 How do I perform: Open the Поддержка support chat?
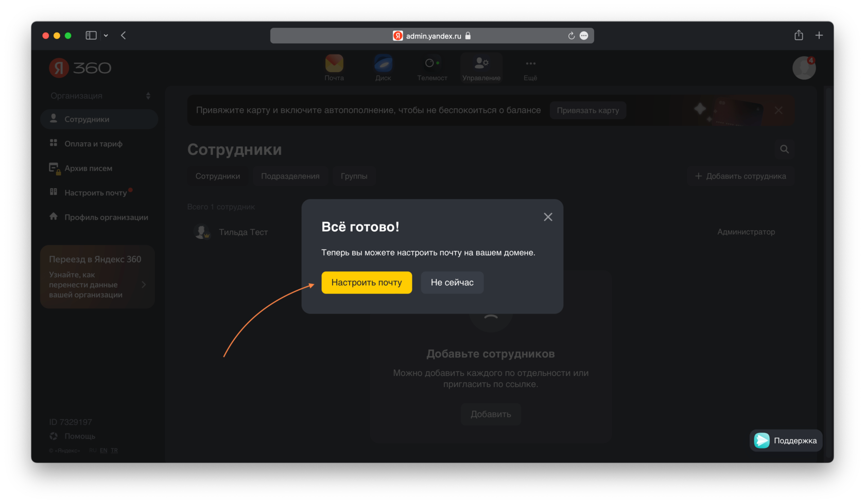(x=786, y=441)
